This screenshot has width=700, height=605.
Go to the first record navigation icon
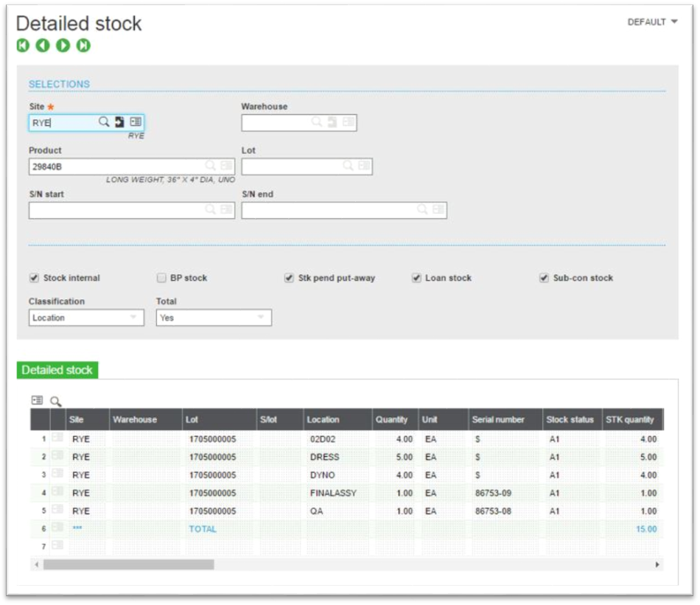[x=23, y=45]
